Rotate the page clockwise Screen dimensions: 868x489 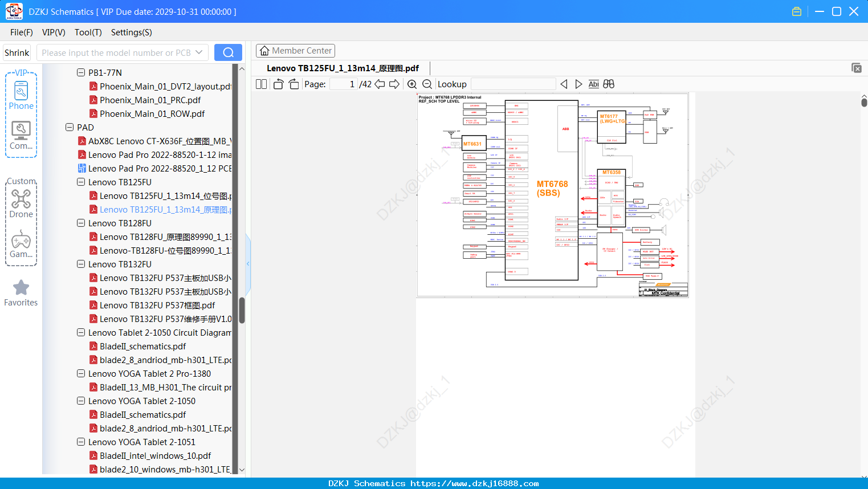294,84
